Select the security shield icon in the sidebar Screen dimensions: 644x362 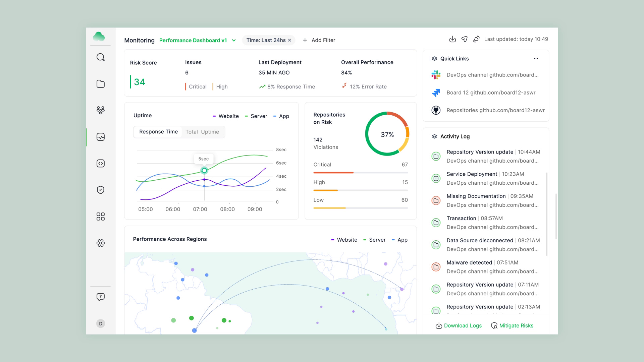tap(100, 190)
